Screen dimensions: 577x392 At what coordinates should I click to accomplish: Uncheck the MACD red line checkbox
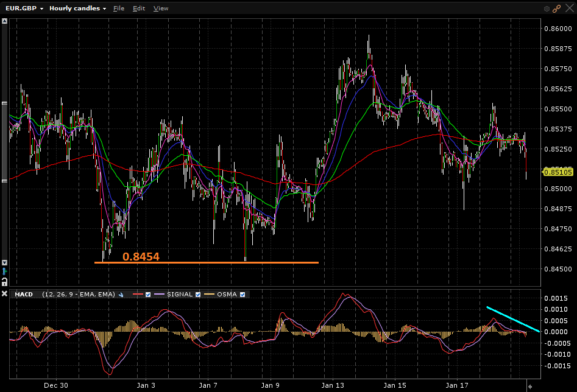tap(148, 295)
